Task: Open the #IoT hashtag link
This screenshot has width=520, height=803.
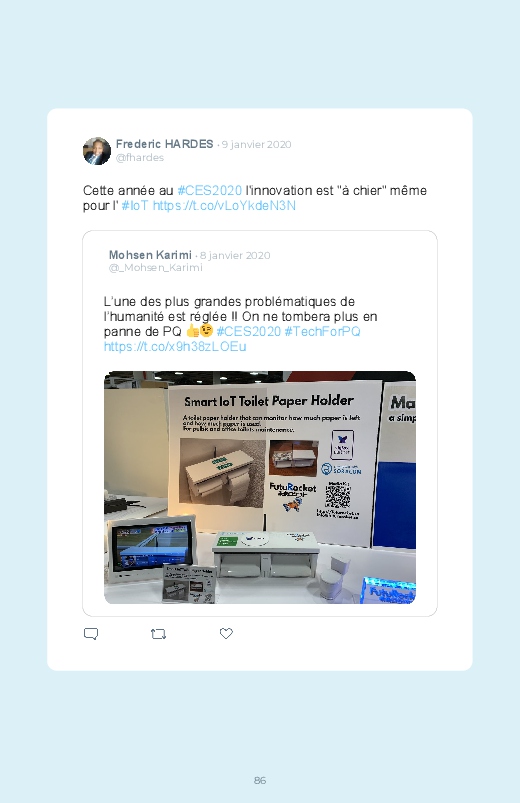Action: click(x=135, y=205)
